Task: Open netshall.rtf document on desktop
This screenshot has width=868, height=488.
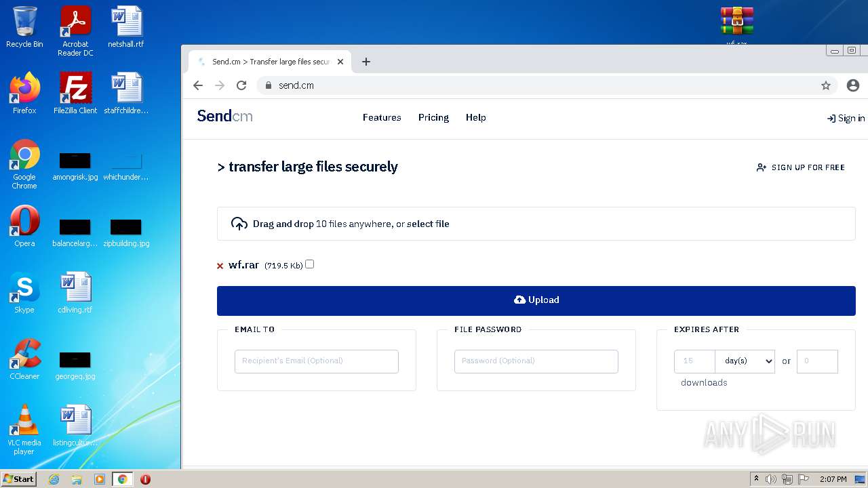Action: pyautogui.click(x=126, y=27)
